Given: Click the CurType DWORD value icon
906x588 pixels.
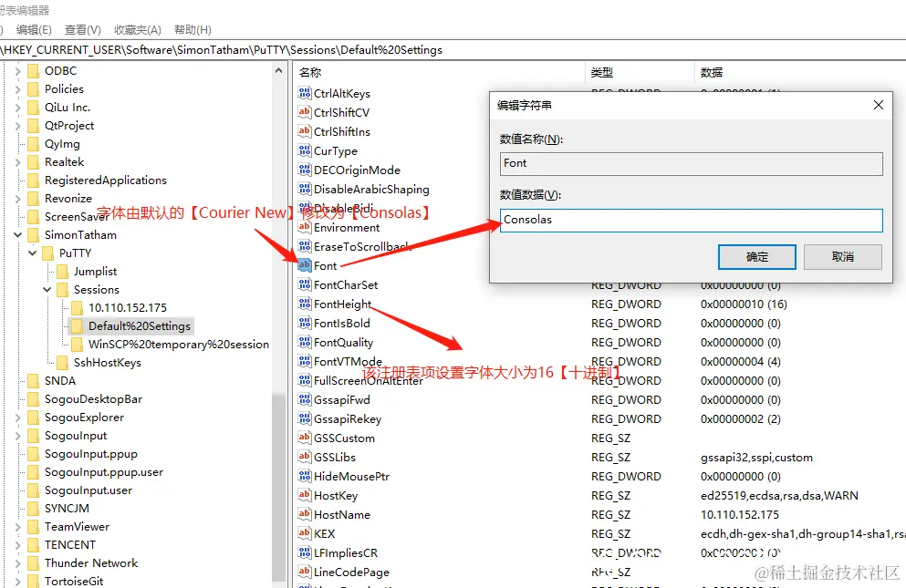Looking at the screenshot, I should pyautogui.click(x=305, y=150).
